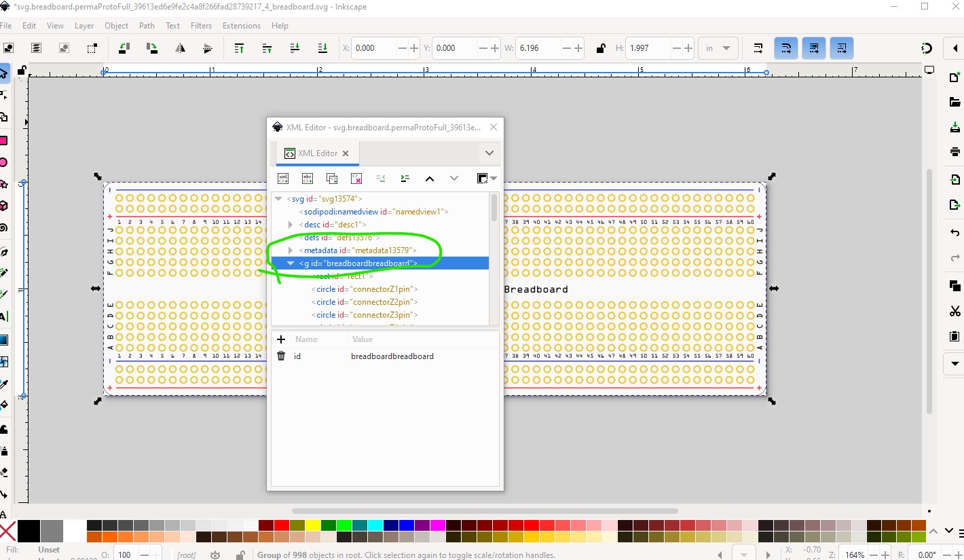Open the Object menu
The width and height of the screenshot is (964, 560).
click(116, 26)
